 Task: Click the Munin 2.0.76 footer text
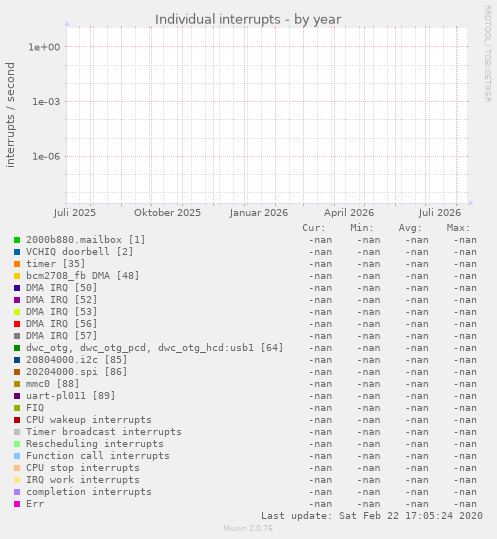click(248, 528)
